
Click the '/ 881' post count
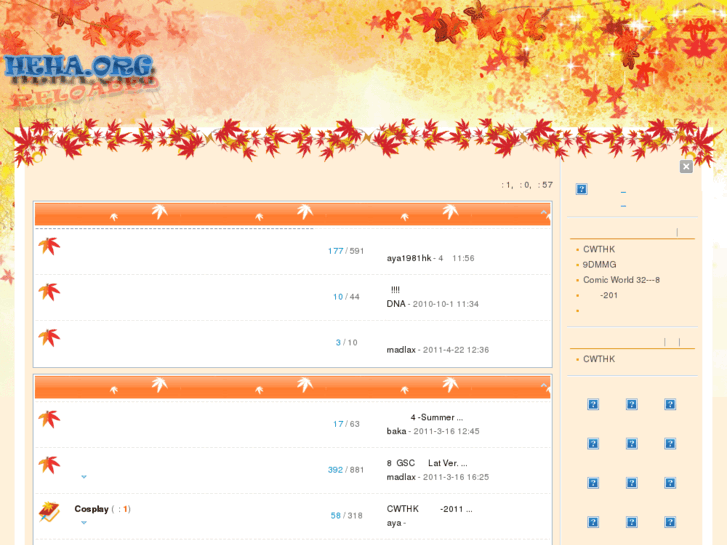tap(355, 470)
